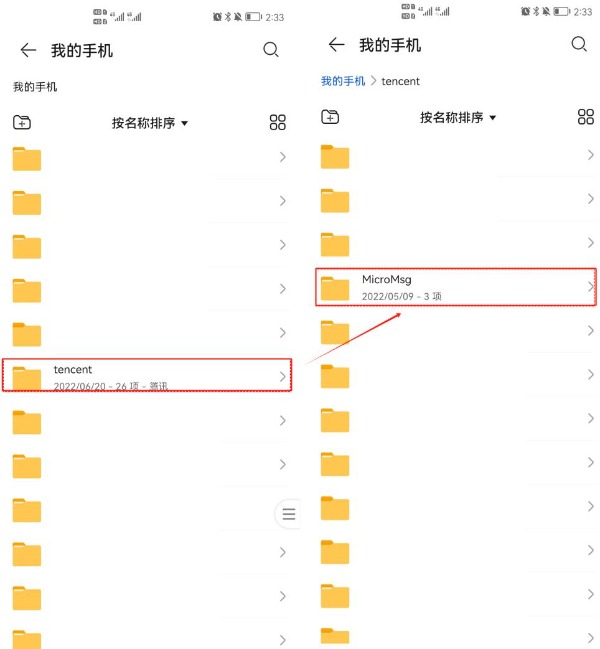This screenshot has width=600, height=649.
Task: Open the first folder in tencent list
Action: (x=457, y=156)
